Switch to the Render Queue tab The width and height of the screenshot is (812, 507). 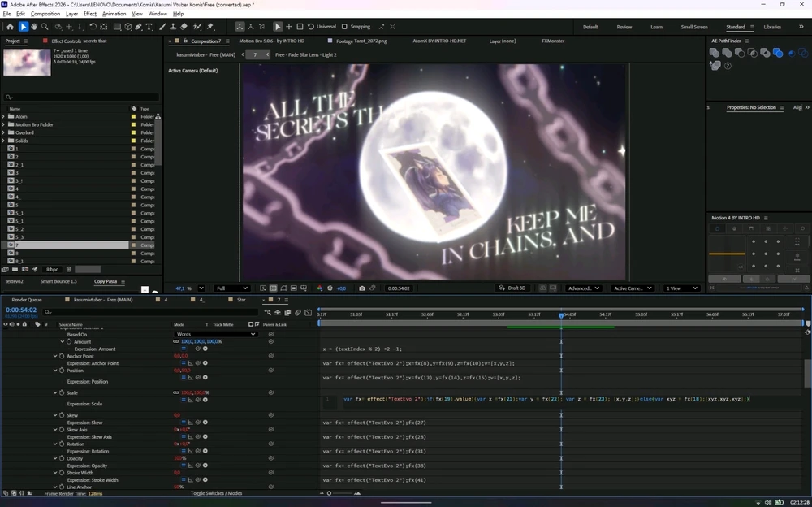coord(27,300)
